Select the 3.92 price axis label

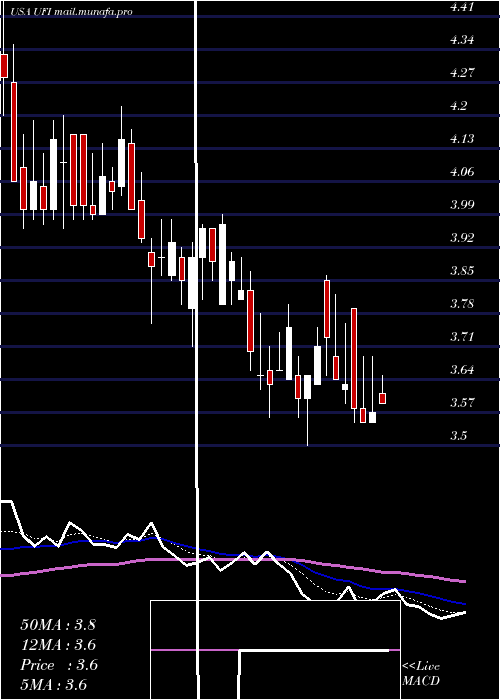pos(462,237)
